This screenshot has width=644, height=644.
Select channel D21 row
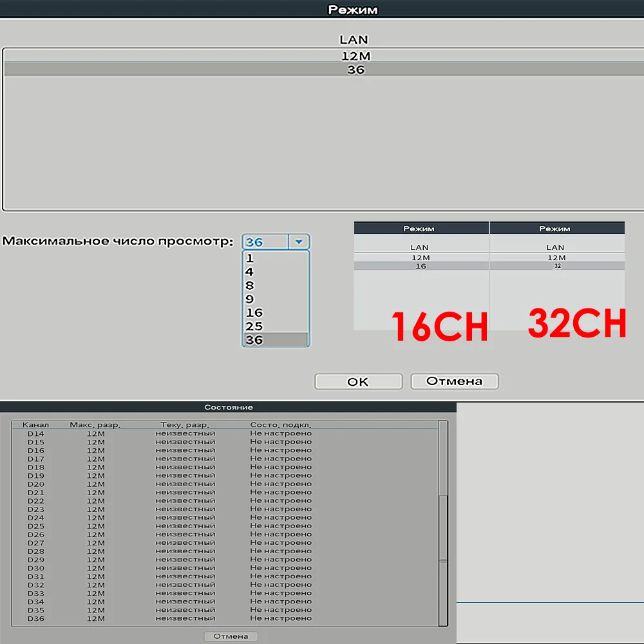pyautogui.click(x=225, y=493)
